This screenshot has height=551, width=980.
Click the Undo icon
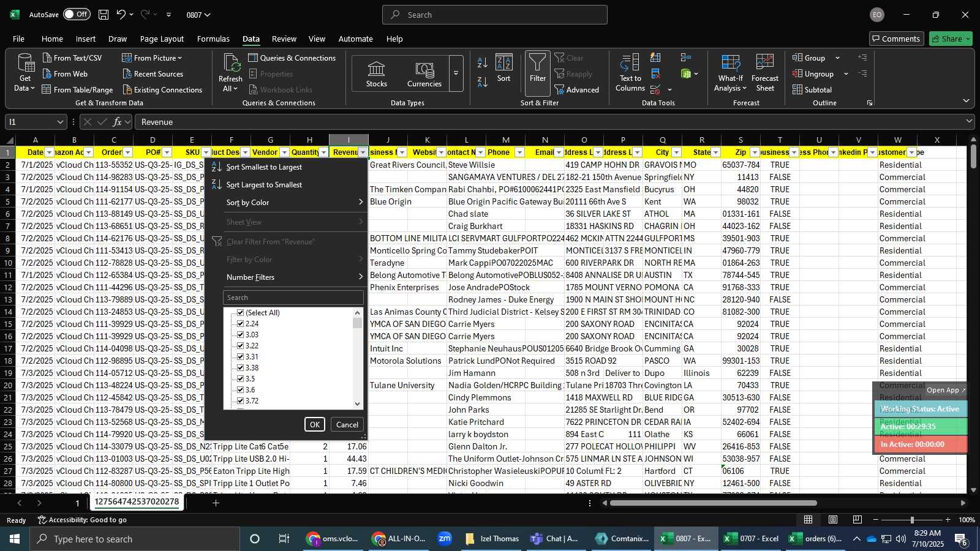[121, 15]
